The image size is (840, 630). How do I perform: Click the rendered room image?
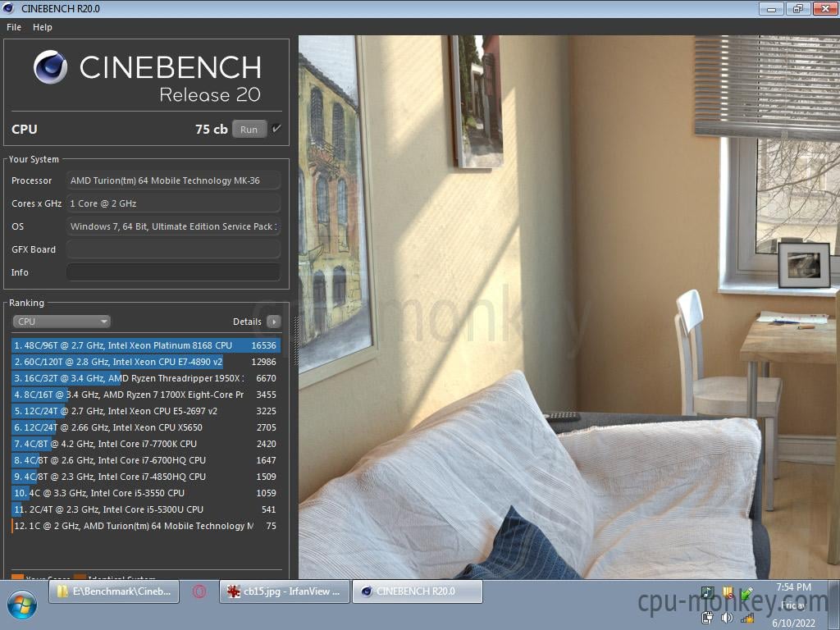(569, 307)
